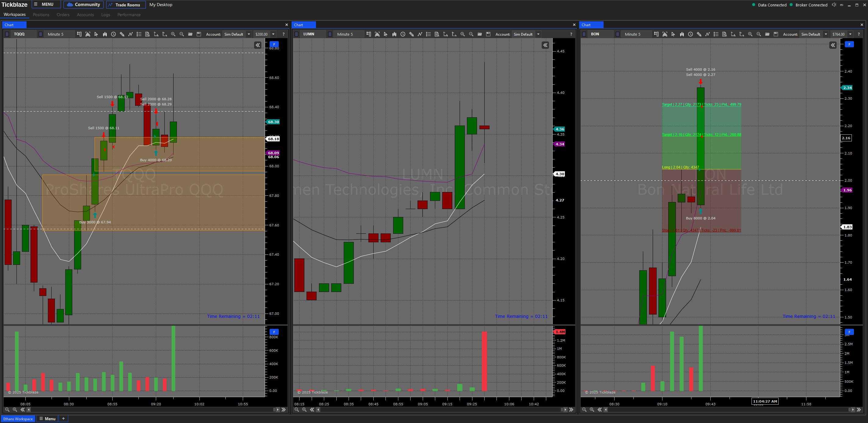Open the Positions tab
The image size is (868, 423).
click(x=41, y=15)
